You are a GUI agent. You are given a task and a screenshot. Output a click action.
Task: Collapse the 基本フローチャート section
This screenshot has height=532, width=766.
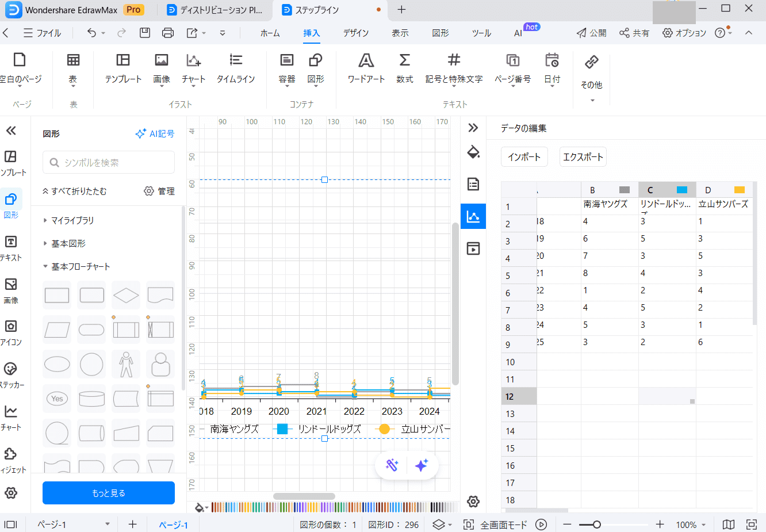(x=45, y=266)
